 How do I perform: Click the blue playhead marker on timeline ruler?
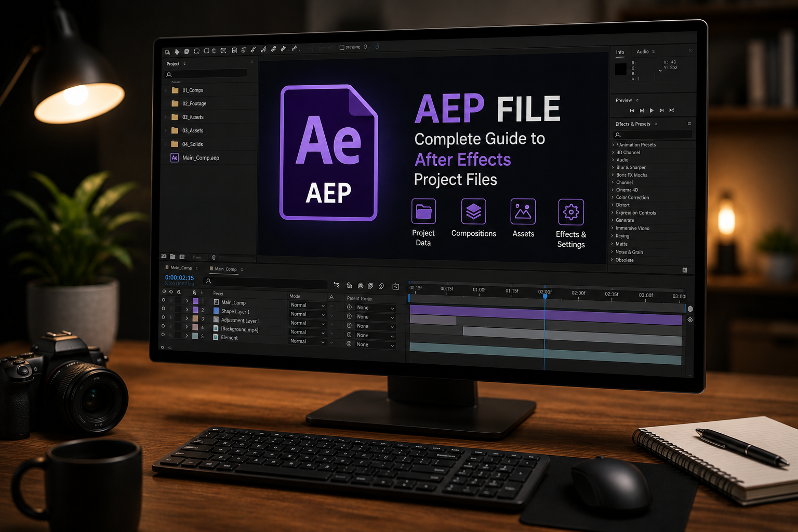545,296
